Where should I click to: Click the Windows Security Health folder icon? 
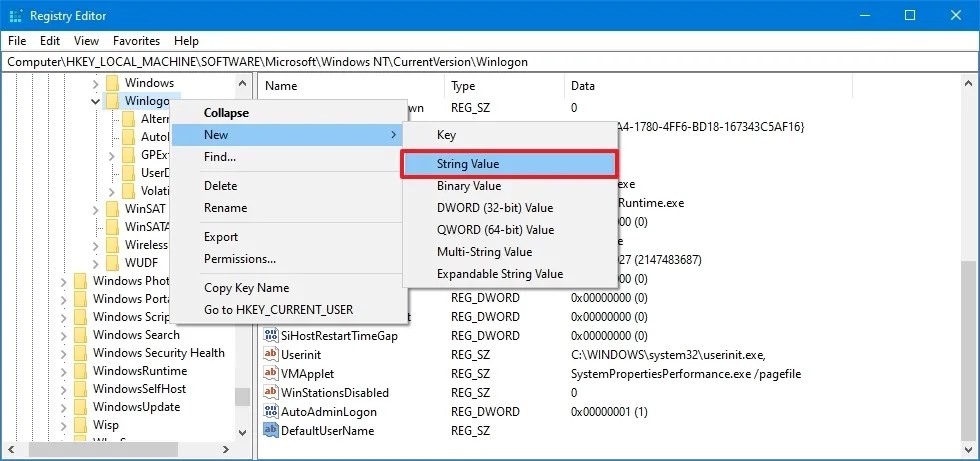coord(81,353)
